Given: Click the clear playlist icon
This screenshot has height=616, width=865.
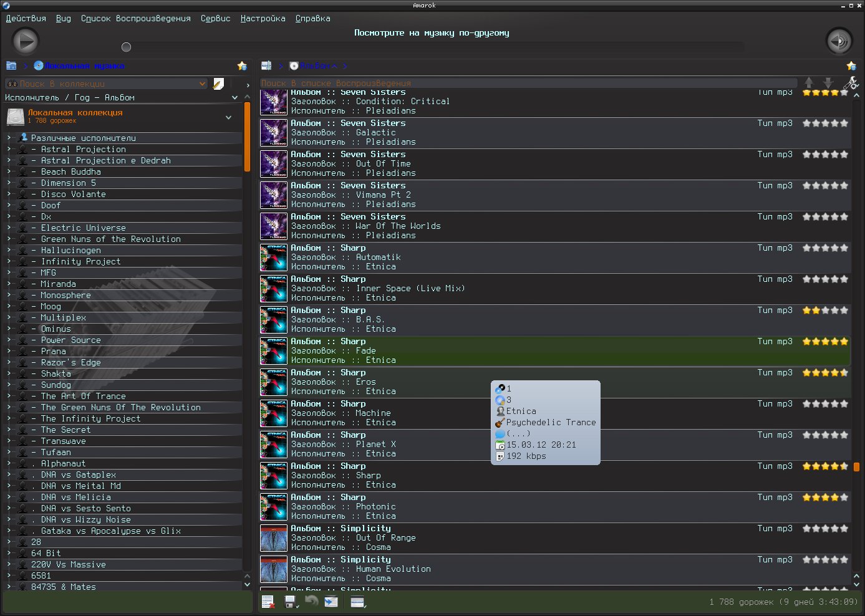Looking at the screenshot, I should [268, 602].
